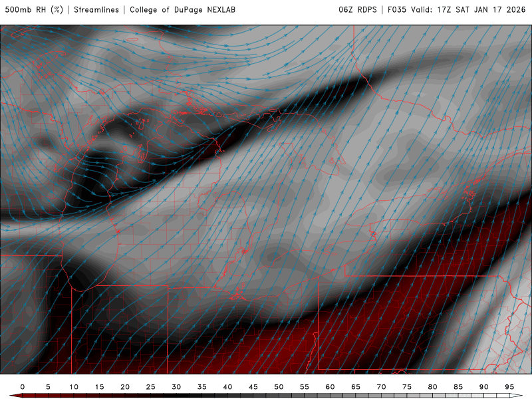Select the "Streamlines" label in the header
This screenshot has height=399, width=532.
(x=96, y=10)
